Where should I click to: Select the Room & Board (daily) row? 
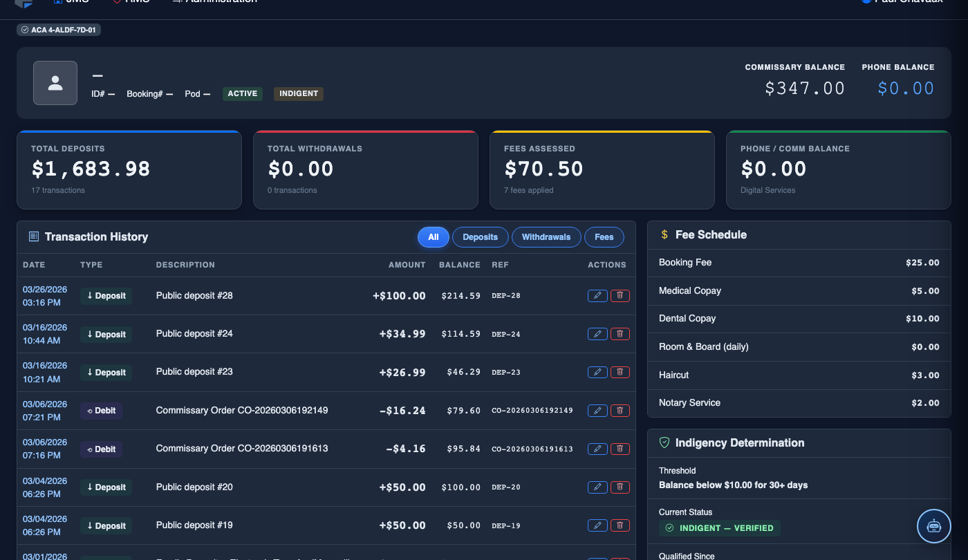(x=799, y=347)
